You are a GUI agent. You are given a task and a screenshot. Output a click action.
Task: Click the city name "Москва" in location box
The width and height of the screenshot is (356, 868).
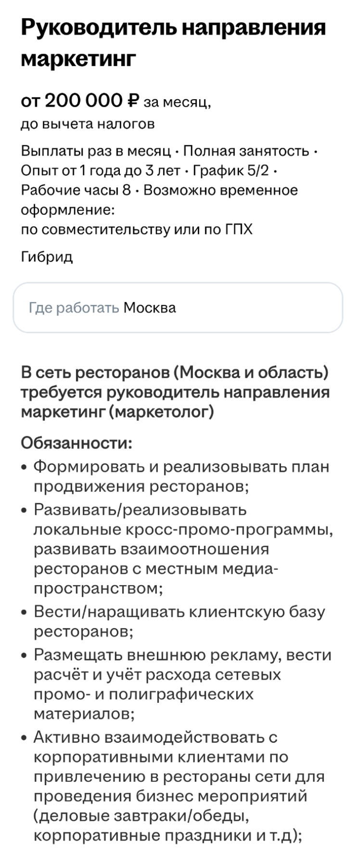[150, 308]
